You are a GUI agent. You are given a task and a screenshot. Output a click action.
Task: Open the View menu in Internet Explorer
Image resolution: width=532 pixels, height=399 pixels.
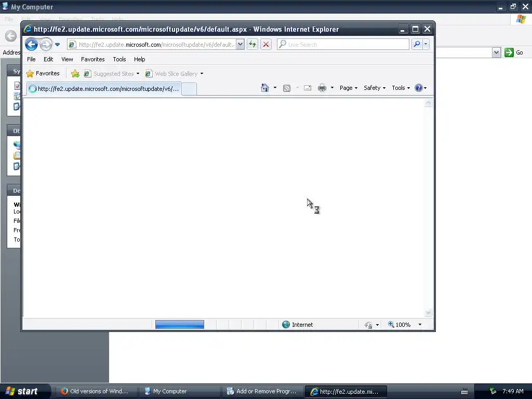point(67,59)
